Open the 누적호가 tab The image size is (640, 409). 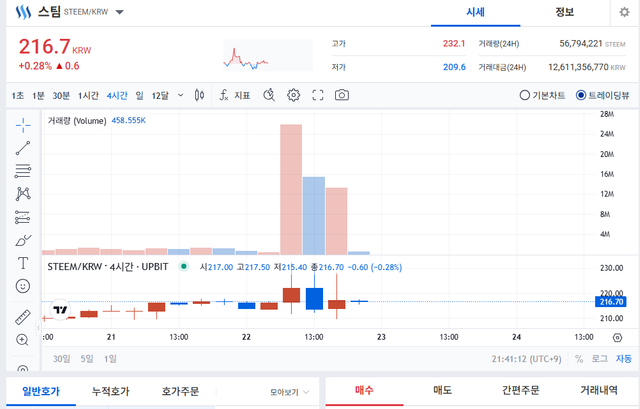pos(111,391)
